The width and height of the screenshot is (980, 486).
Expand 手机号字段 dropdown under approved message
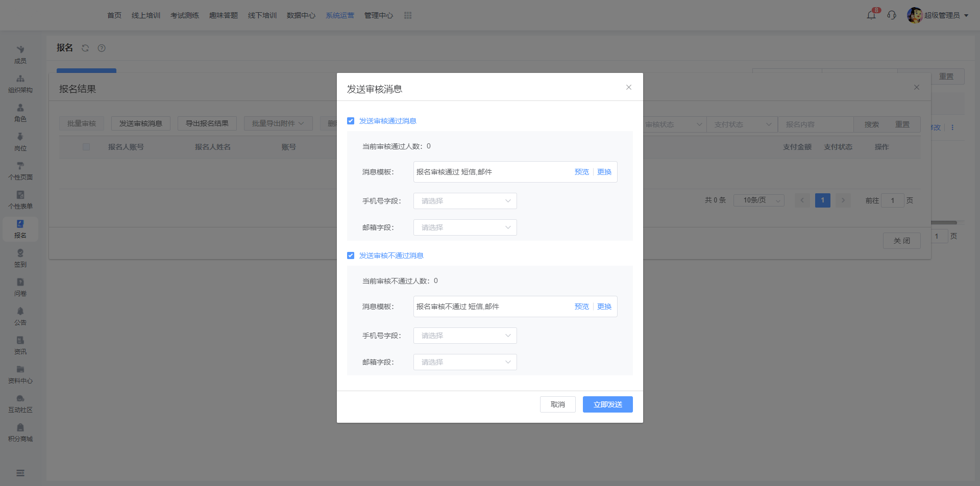coord(465,201)
